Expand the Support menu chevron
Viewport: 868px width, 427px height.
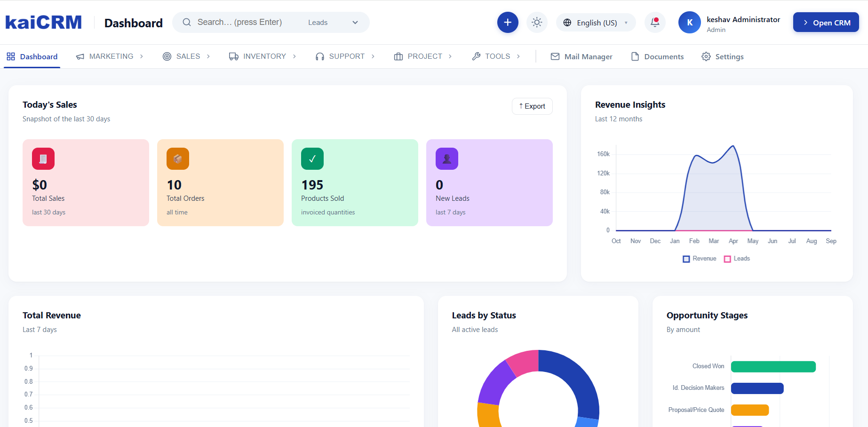click(x=373, y=56)
